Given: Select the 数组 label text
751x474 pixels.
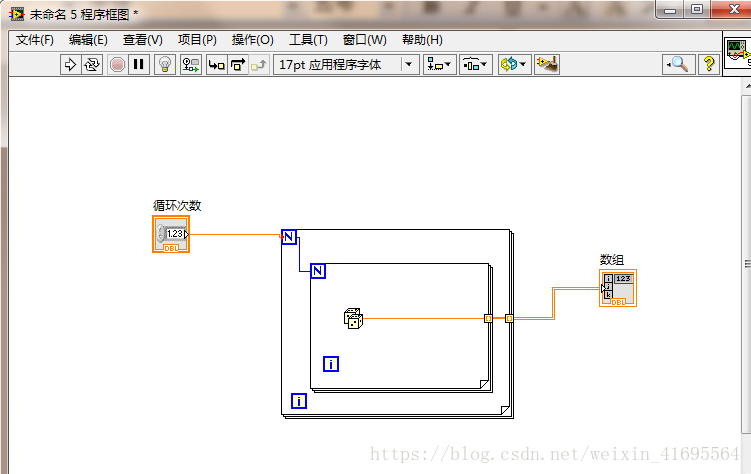Looking at the screenshot, I should coord(612,260).
